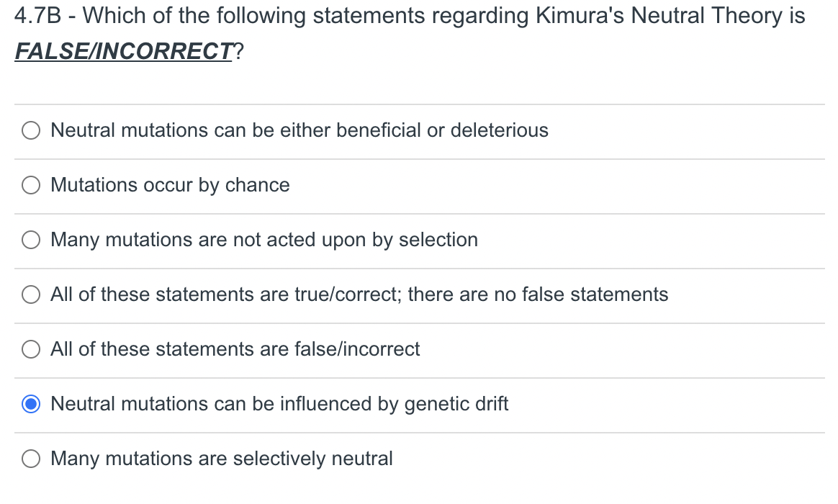
Task: Click the "Mutations occur by chance" answer text
Action: [x=170, y=185]
